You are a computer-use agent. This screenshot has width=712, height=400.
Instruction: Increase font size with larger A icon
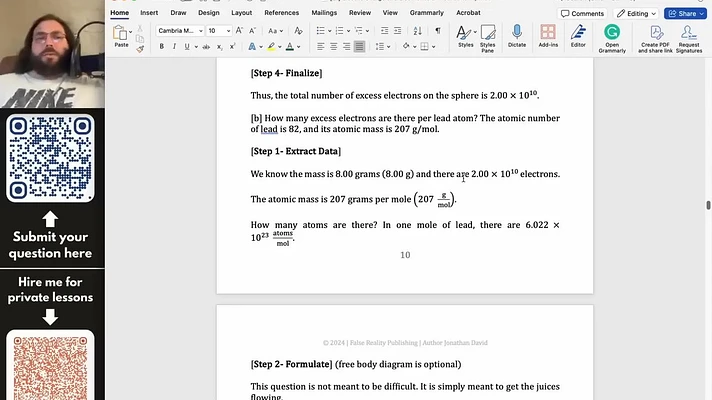pyautogui.click(x=239, y=30)
